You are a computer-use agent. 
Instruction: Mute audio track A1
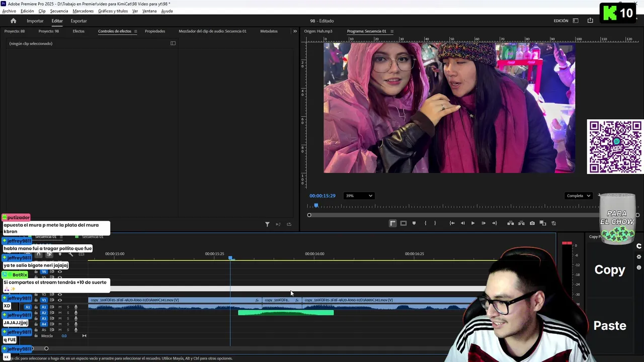click(x=60, y=307)
